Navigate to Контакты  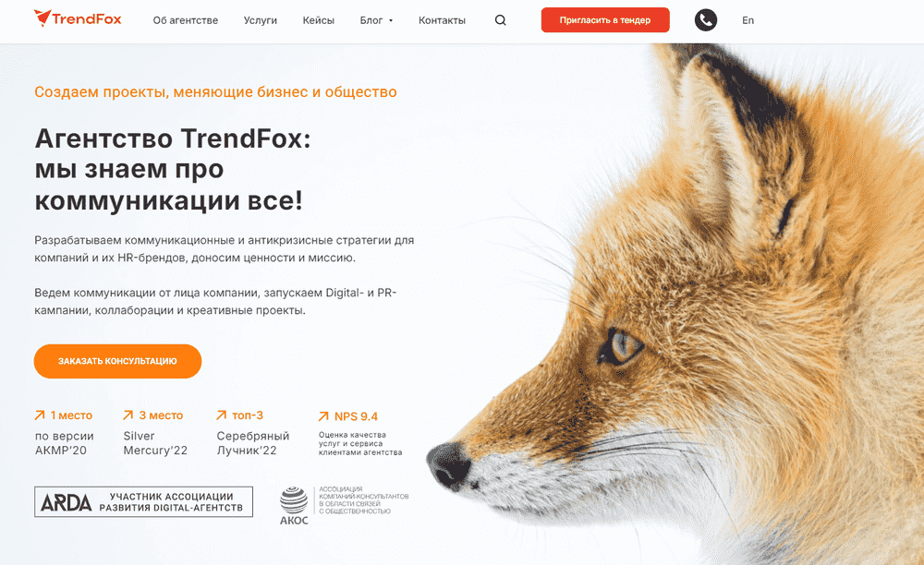pyautogui.click(x=442, y=20)
